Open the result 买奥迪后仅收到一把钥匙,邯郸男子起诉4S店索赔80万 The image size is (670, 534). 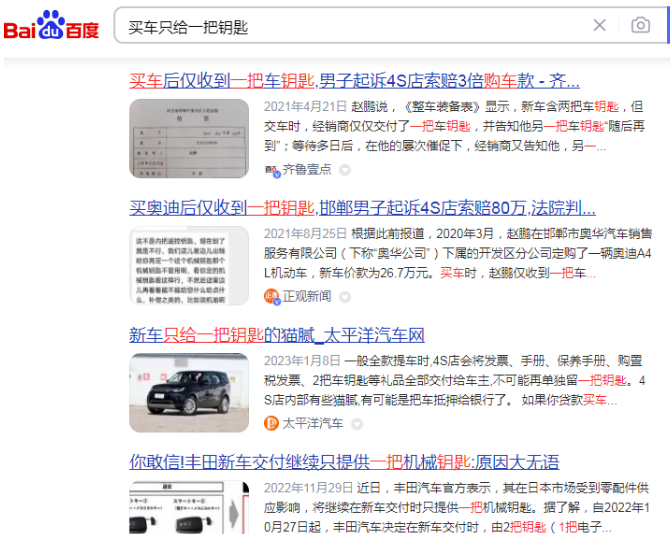point(362,208)
